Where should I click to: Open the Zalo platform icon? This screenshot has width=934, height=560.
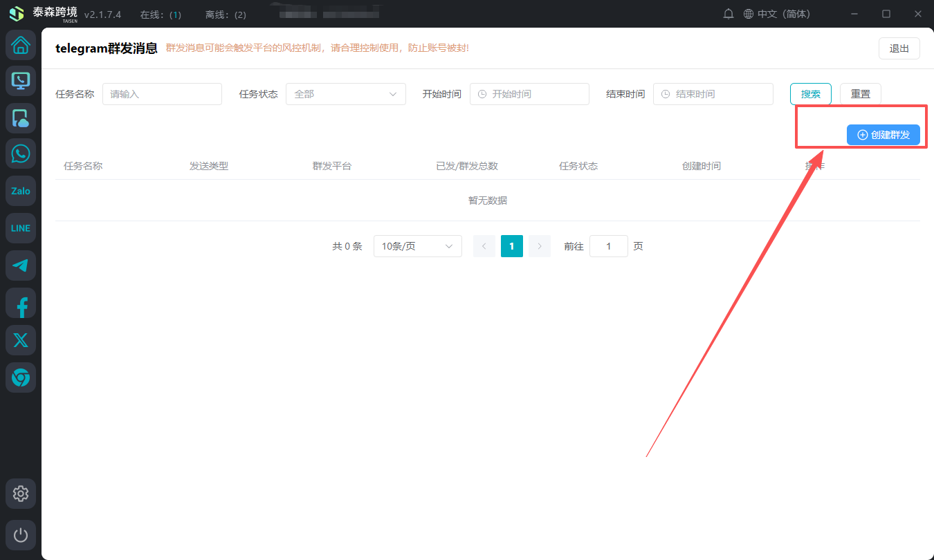tap(21, 191)
